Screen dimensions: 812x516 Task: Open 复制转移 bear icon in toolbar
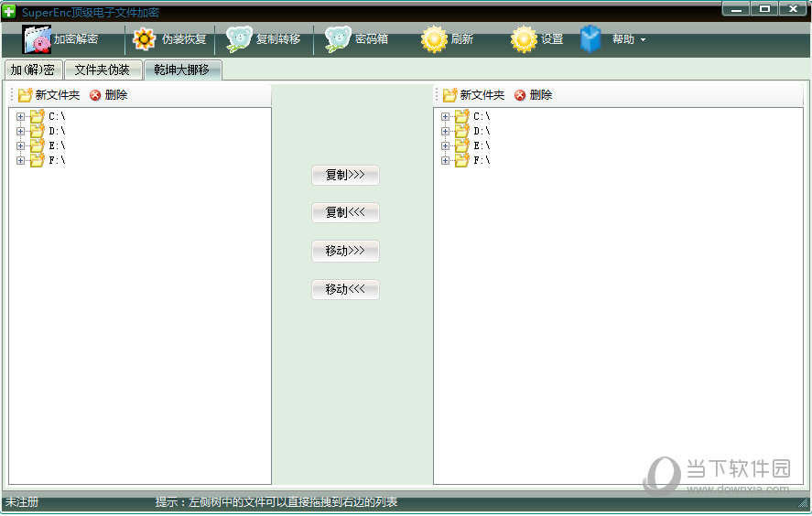(x=239, y=39)
